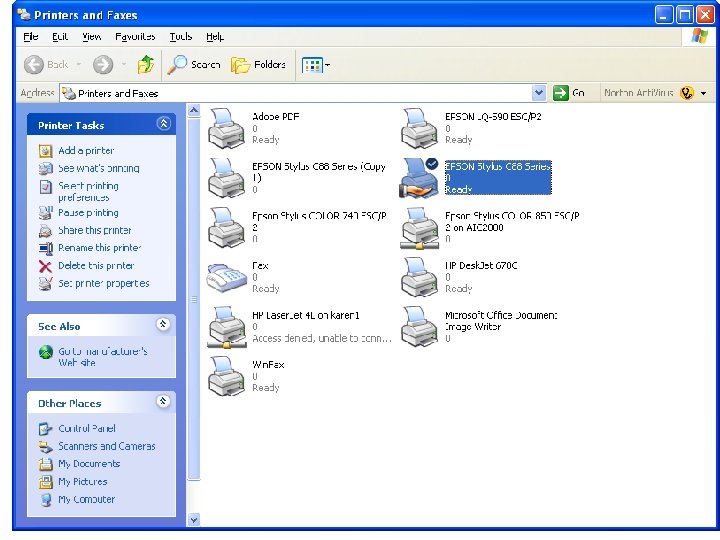This screenshot has height=540, width=720.
Task: Click the Search magnifier icon
Action: coord(177,65)
